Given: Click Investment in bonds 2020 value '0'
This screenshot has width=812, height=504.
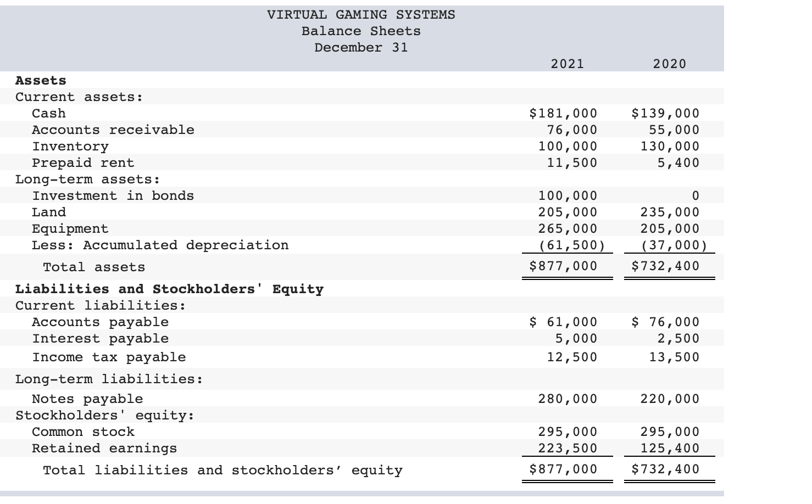Looking at the screenshot, I should (x=696, y=195).
